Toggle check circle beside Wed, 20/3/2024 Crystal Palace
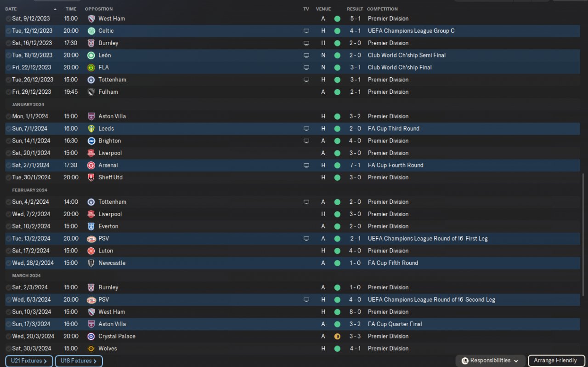This screenshot has width=588, height=367. pos(8,336)
